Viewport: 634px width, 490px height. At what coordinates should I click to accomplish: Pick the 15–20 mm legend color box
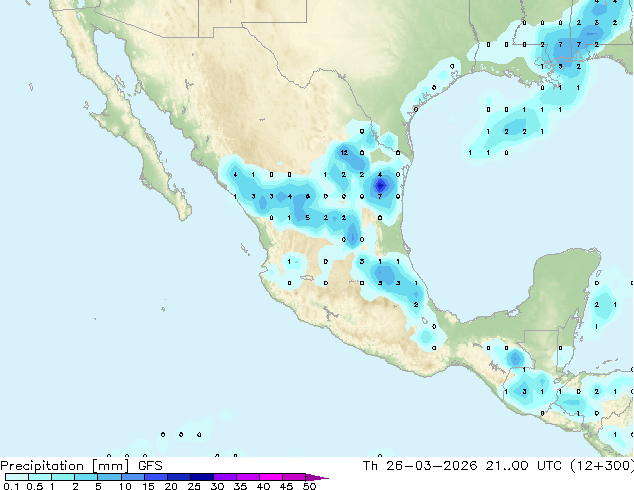pyautogui.click(x=156, y=477)
